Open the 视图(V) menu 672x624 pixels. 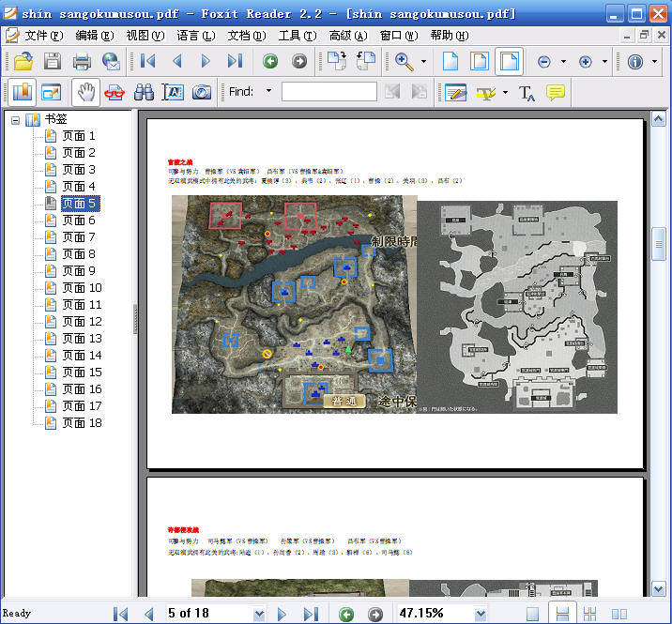click(x=145, y=36)
